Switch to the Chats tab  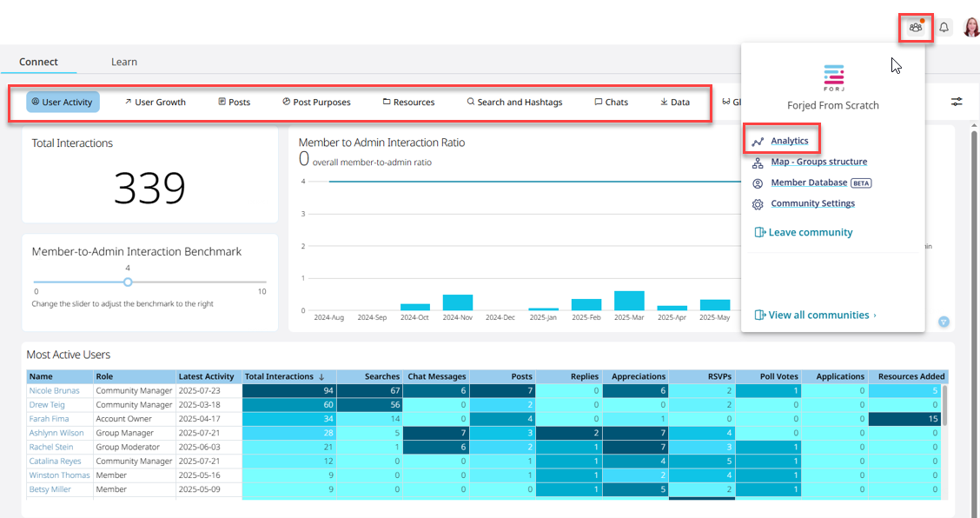pyautogui.click(x=612, y=102)
